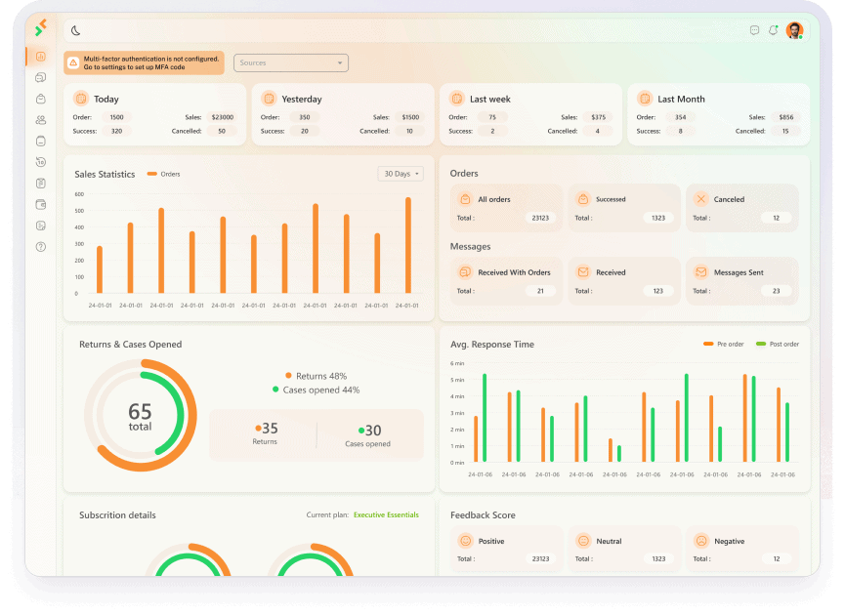Select the dashboard chart icon in the sidebar

pyautogui.click(x=41, y=56)
